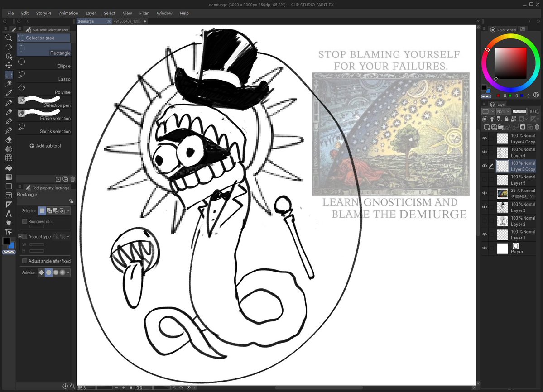Select the Figure tool square icon
This screenshot has width=543, height=392.
[9, 186]
